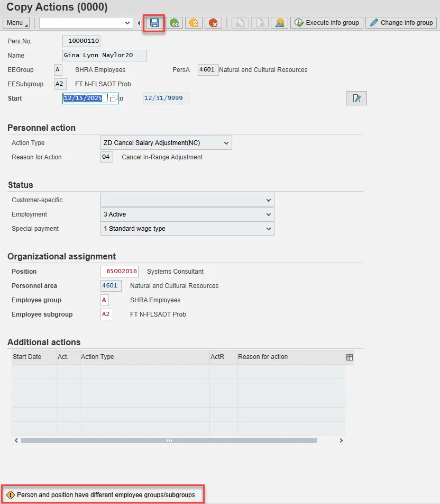Click the yellow Exit icon
Screen dimensions: 440x504
point(194,23)
